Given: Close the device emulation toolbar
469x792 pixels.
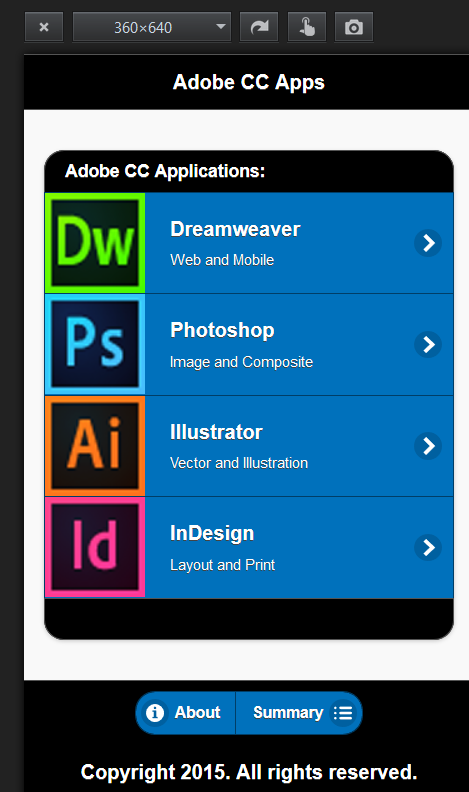Looking at the screenshot, I should [x=44, y=27].
